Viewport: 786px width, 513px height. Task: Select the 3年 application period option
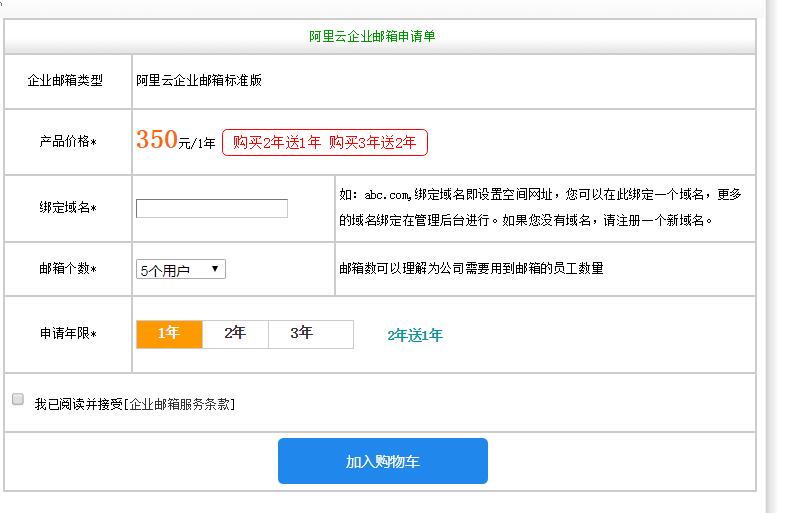311,334
